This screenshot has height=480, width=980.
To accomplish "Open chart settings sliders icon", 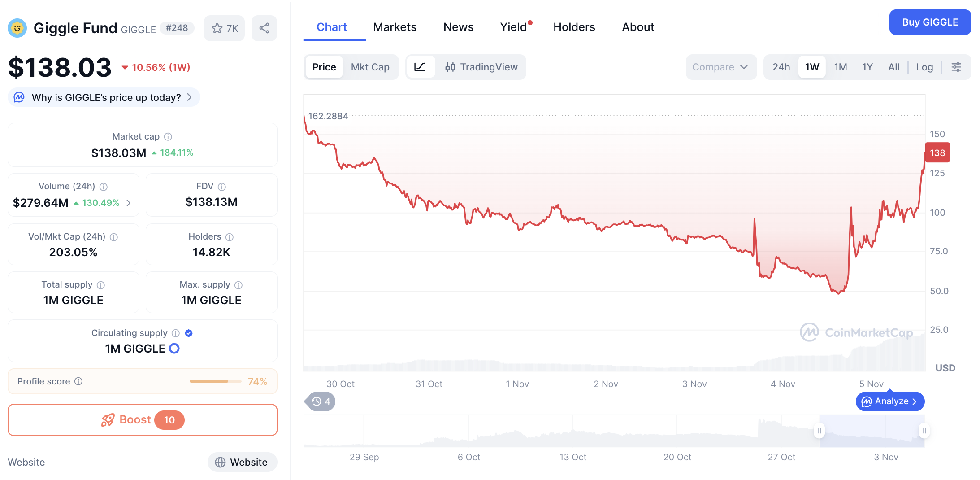I will click(x=956, y=67).
